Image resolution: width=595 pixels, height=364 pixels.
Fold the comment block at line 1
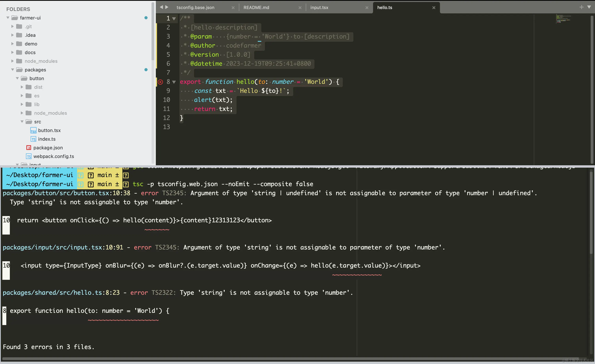coord(174,19)
